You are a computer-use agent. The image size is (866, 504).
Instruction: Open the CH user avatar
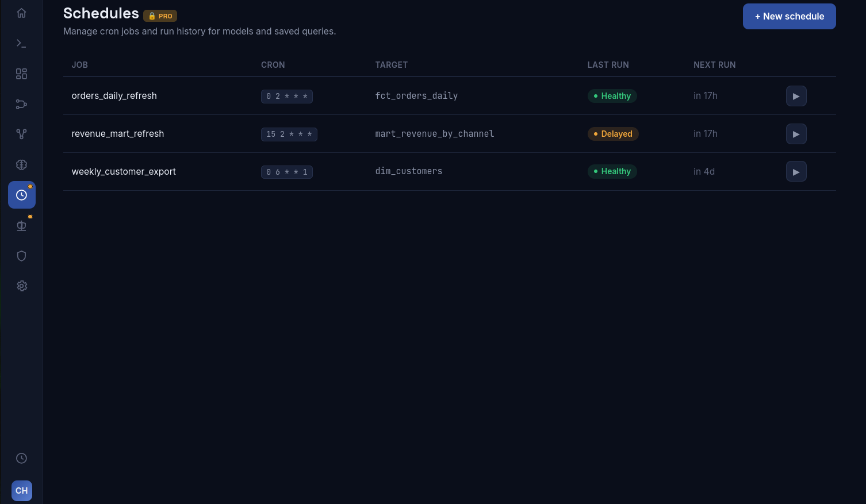point(22,491)
